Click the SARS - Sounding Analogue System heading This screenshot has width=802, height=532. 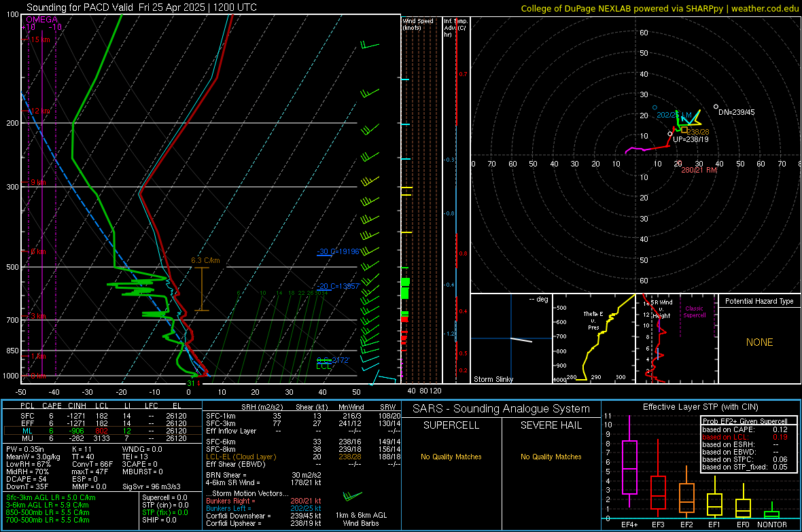coord(501,409)
